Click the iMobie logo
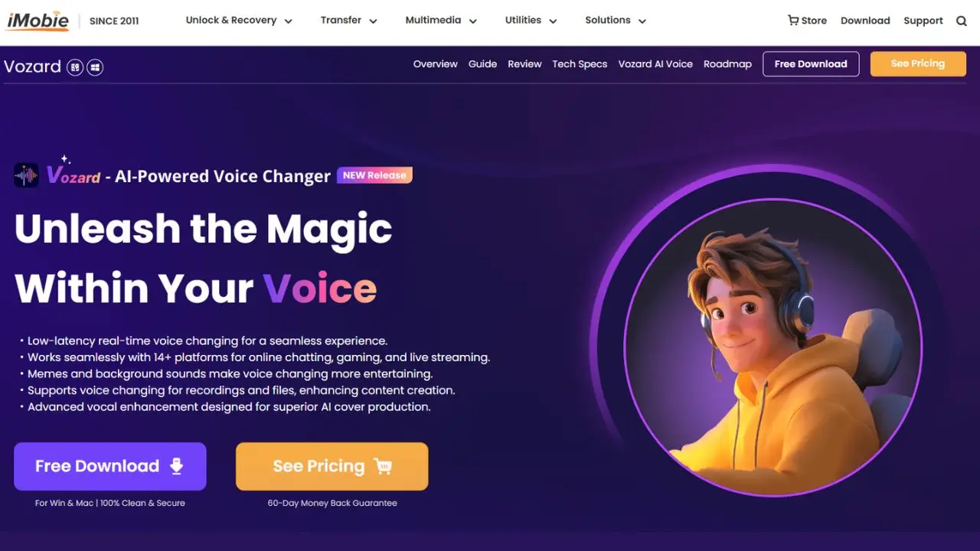Screen dimensions: 980x551 (38, 21)
